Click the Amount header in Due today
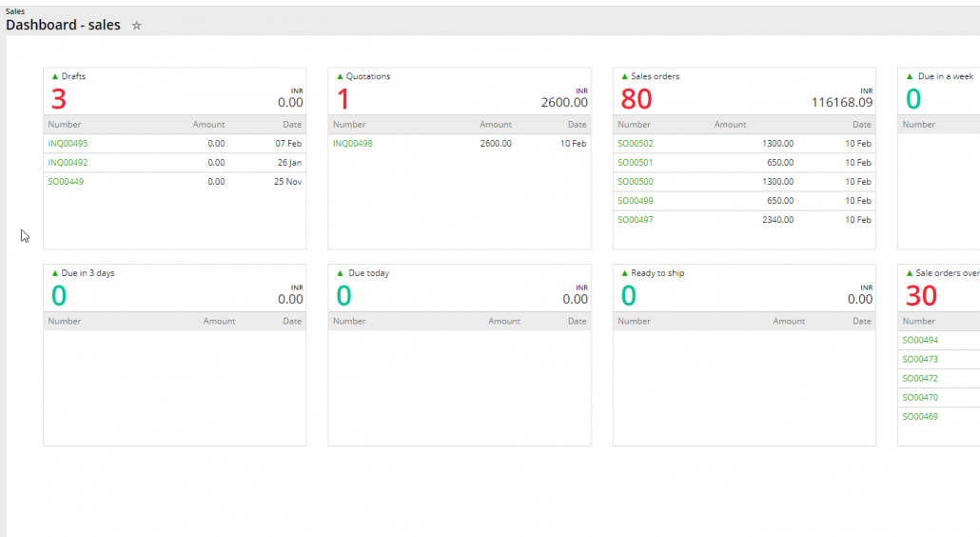 tap(503, 321)
